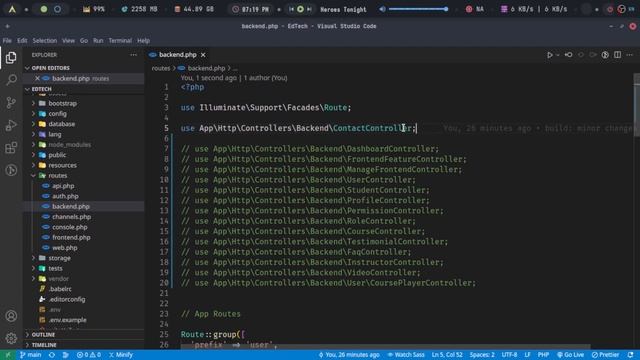Viewport: 640px width, 360px height.
Task: Open the console.php file
Action: (69, 227)
